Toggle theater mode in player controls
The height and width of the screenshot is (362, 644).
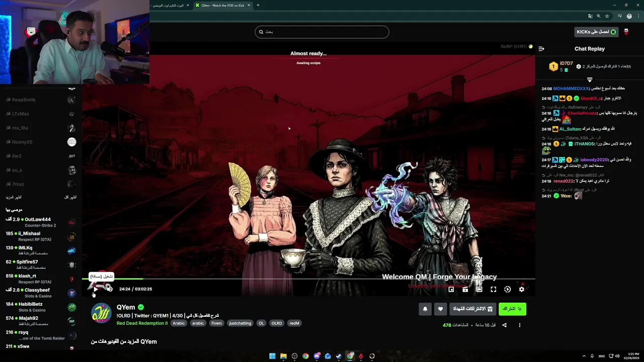[479, 289]
